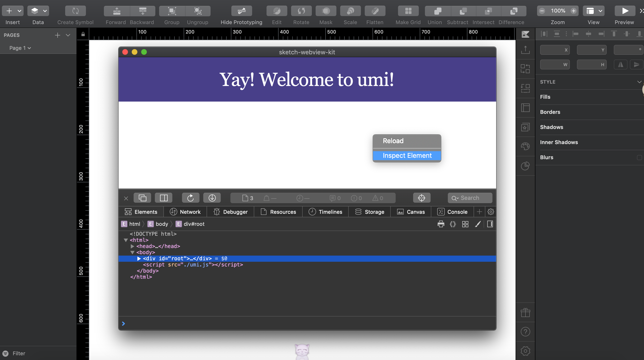
Task: Click the Make Grid icon
Action: [408, 11]
